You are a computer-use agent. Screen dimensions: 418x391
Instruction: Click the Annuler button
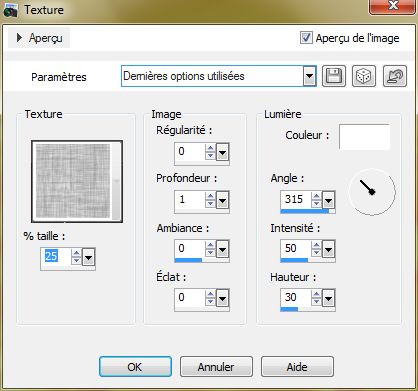pyautogui.click(x=216, y=367)
